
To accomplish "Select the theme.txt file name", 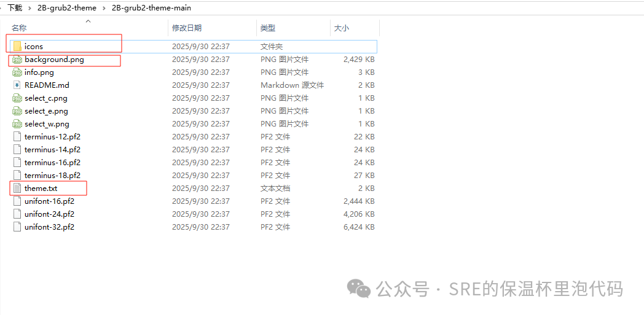I will [41, 189].
